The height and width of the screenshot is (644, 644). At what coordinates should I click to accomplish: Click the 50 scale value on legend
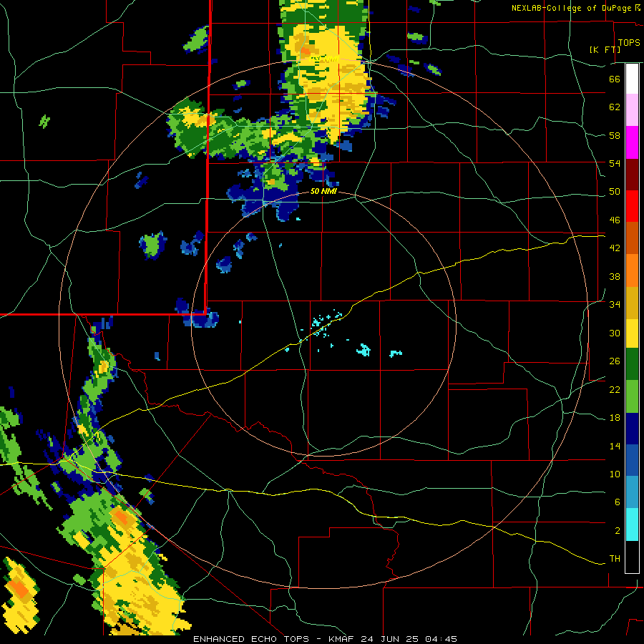(615, 192)
